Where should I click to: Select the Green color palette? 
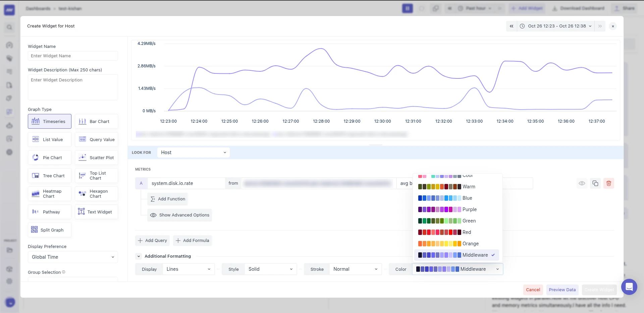pos(457,221)
